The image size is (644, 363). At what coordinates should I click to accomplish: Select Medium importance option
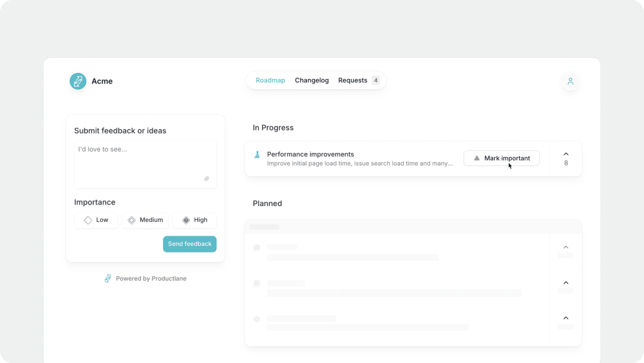(x=145, y=220)
